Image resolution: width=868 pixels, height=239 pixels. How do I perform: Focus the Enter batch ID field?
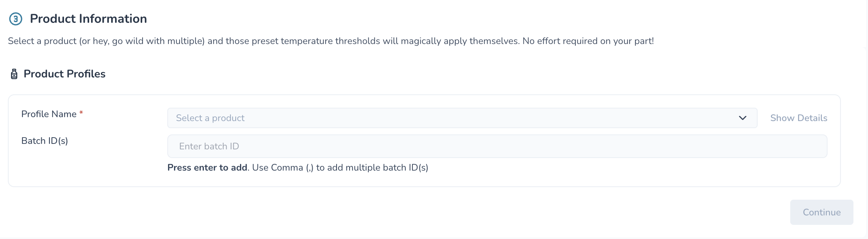click(x=497, y=146)
